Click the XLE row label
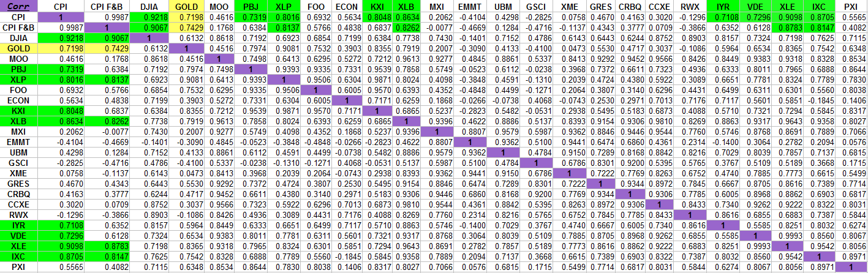 [x=18, y=247]
